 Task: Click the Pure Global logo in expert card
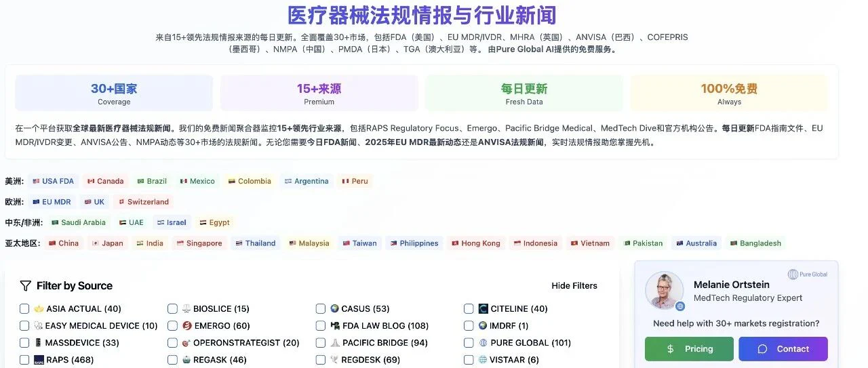point(808,274)
